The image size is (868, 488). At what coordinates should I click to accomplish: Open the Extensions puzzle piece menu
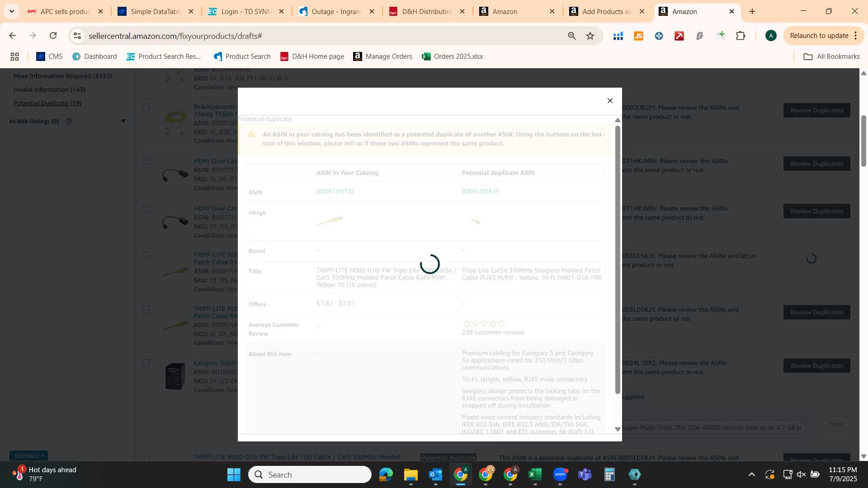click(x=741, y=36)
